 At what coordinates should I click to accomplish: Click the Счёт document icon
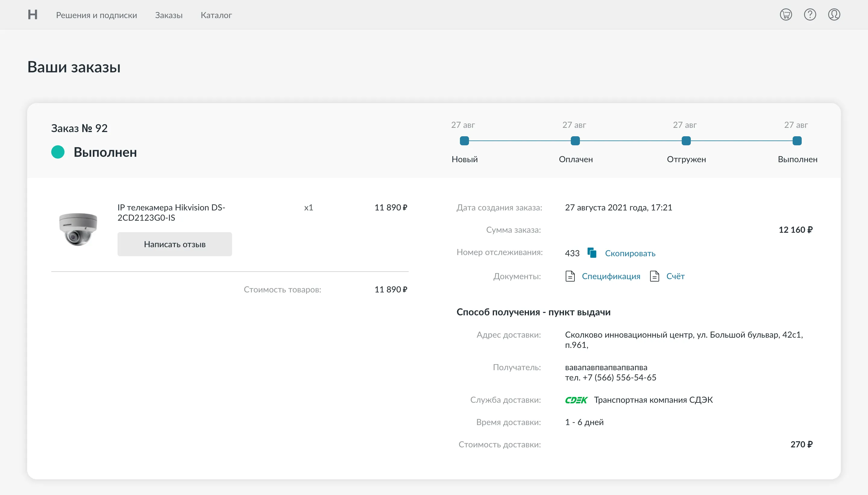tap(654, 276)
